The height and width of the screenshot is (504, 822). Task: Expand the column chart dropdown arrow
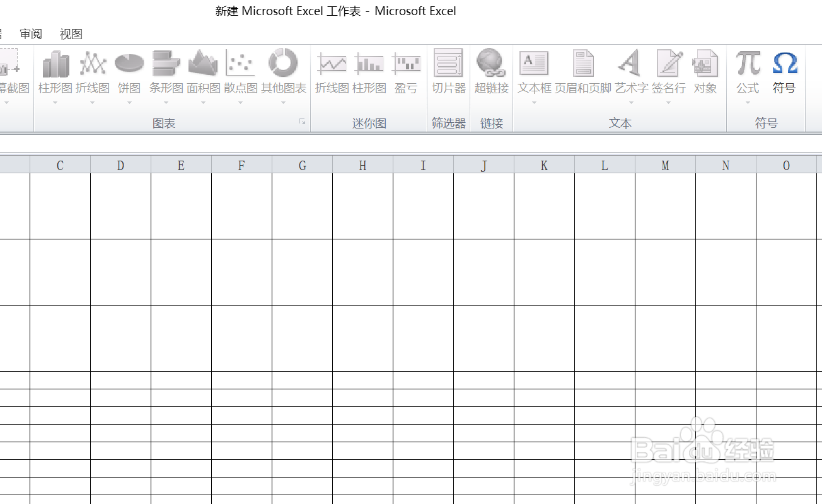[x=55, y=103]
